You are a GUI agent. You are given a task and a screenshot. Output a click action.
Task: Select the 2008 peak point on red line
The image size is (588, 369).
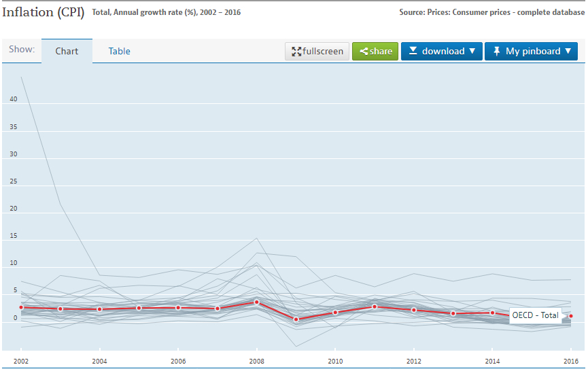click(256, 302)
